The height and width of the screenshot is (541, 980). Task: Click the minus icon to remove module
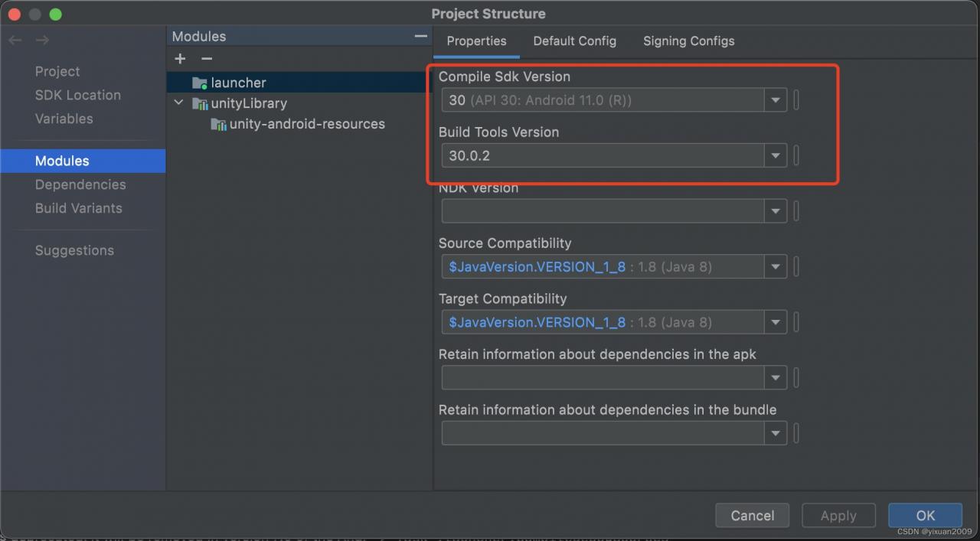coord(206,59)
